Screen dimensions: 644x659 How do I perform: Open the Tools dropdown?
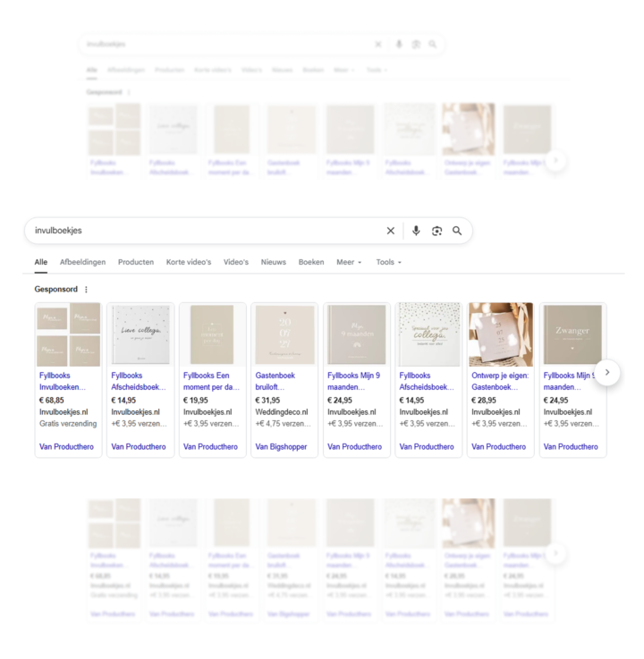(x=388, y=262)
